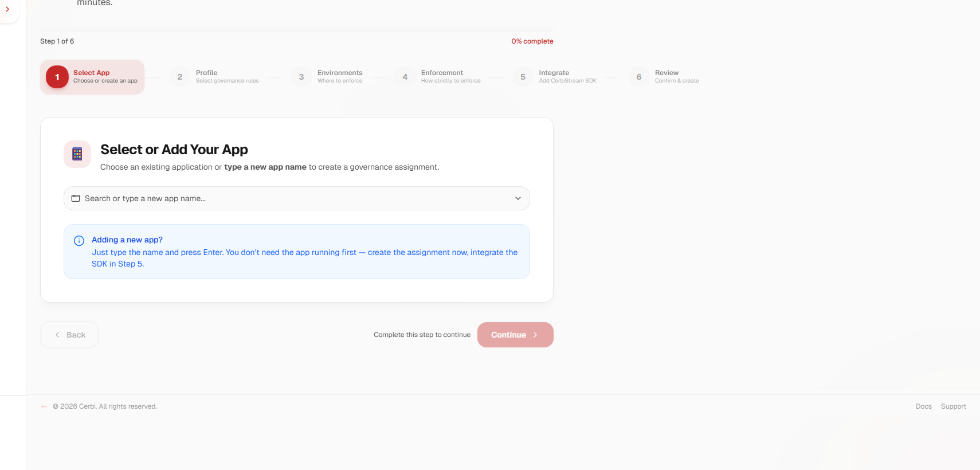Image resolution: width=980 pixels, height=470 pixels.
Task: Click 'Adding a new app?' heading
Action: (x=127, y=240)
